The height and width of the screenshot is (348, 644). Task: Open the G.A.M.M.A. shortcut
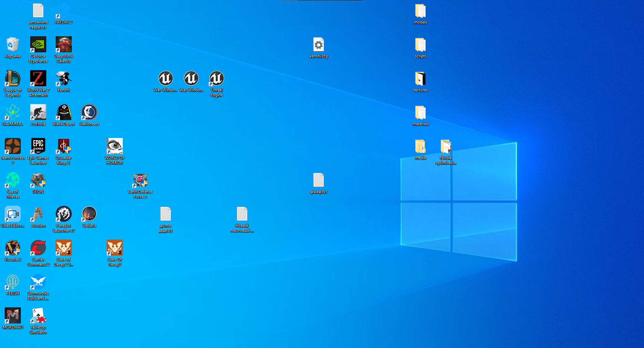[x=13, y=115]
